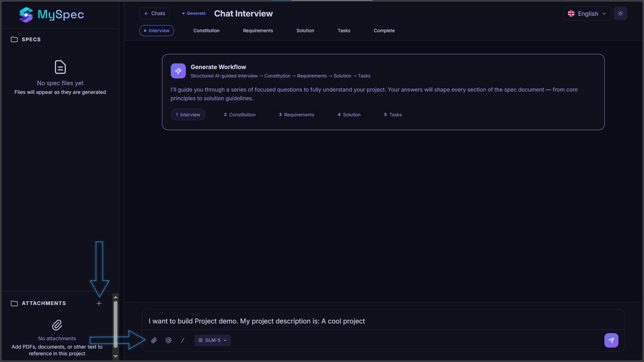Viewport: 644px width, 362px height.
Task: Click the large paperclip No attachments icon
Action: 57,325
